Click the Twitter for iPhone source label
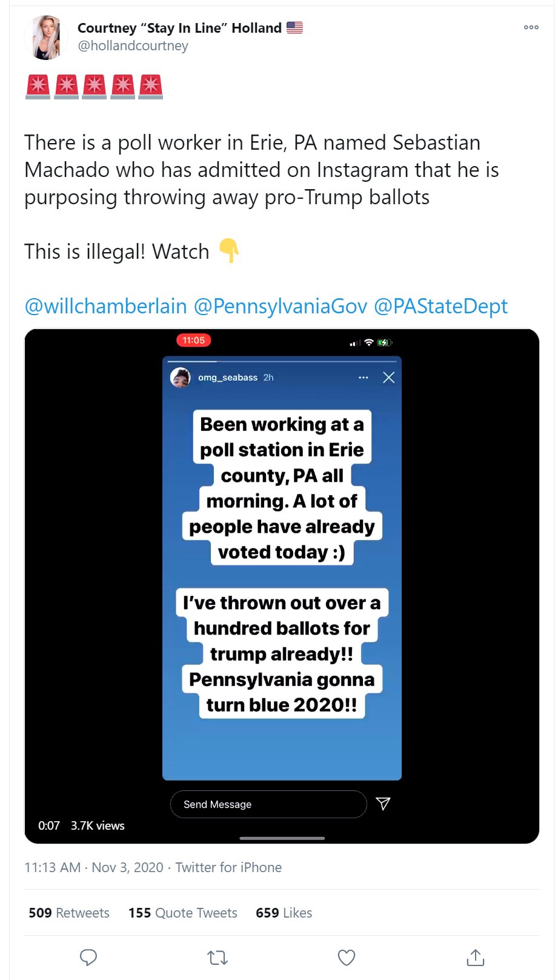 pyautogui.click(x=228, y=867)
